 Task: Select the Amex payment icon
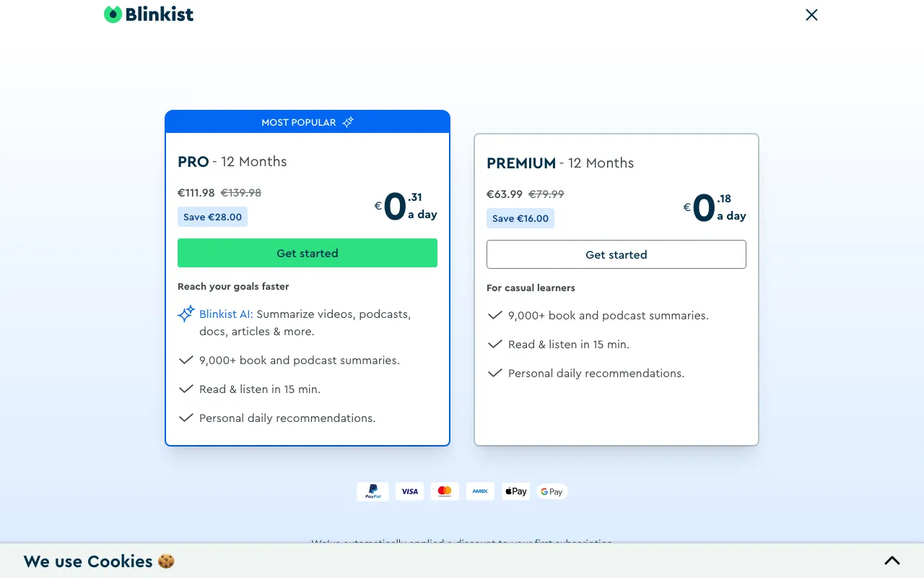click(480, 491)
